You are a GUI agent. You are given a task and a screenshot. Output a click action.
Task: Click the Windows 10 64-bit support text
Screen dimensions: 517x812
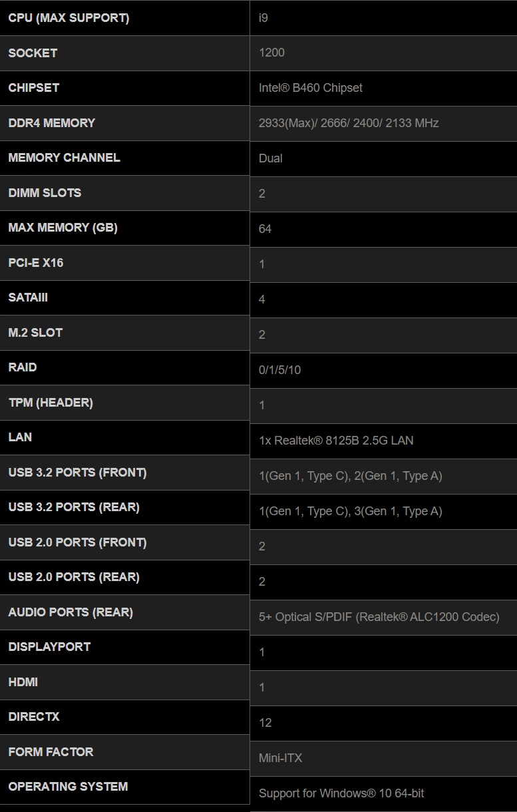341,793
